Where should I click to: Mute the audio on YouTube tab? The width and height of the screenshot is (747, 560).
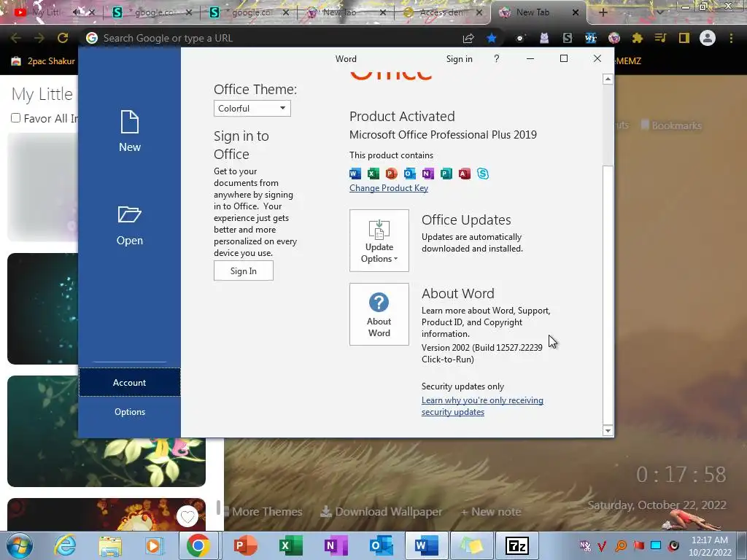76,12
